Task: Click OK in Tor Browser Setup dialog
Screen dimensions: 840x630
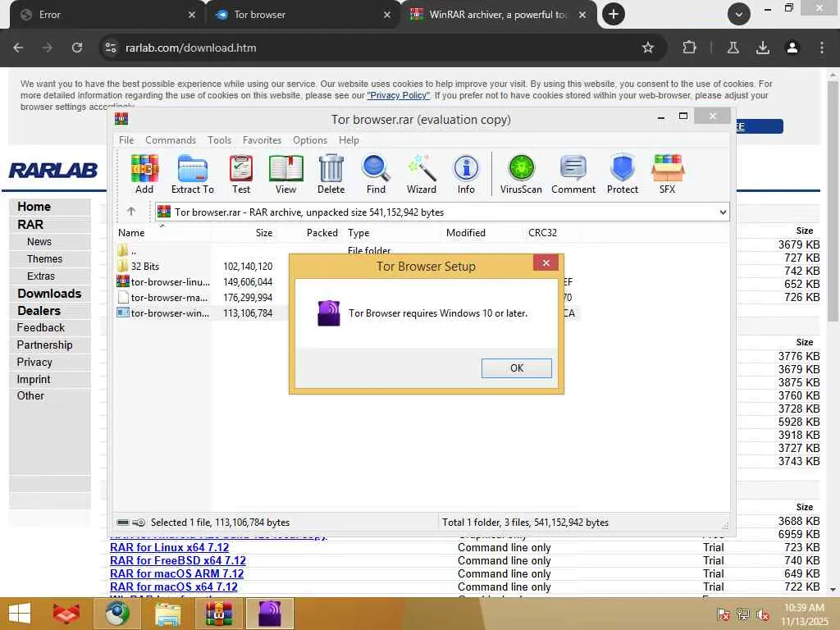Action: tap(517, 368)
